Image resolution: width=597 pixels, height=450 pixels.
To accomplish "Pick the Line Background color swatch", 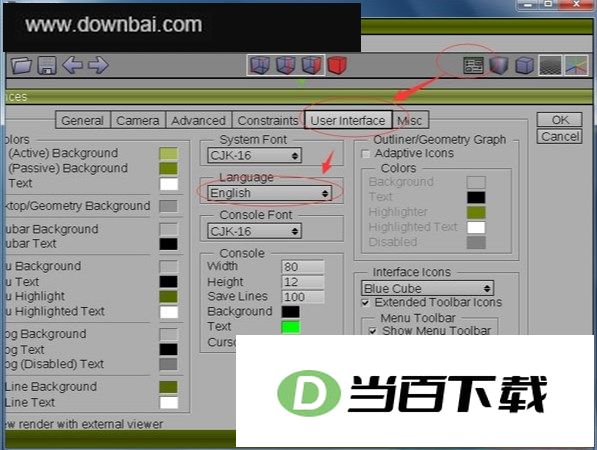I will [168, 387].
